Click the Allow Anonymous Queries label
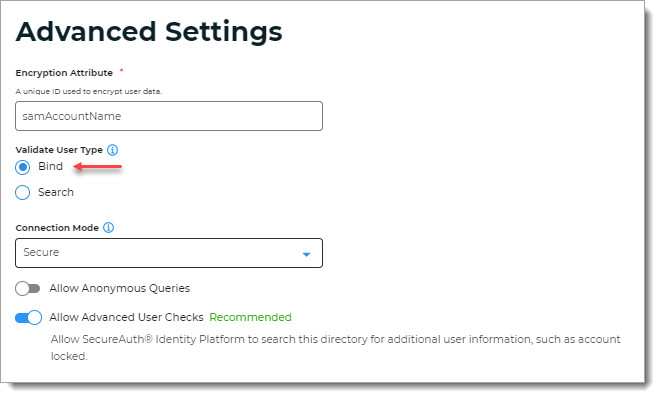Image resolution: width=660 pixels, height=398 pixels. 120,288
